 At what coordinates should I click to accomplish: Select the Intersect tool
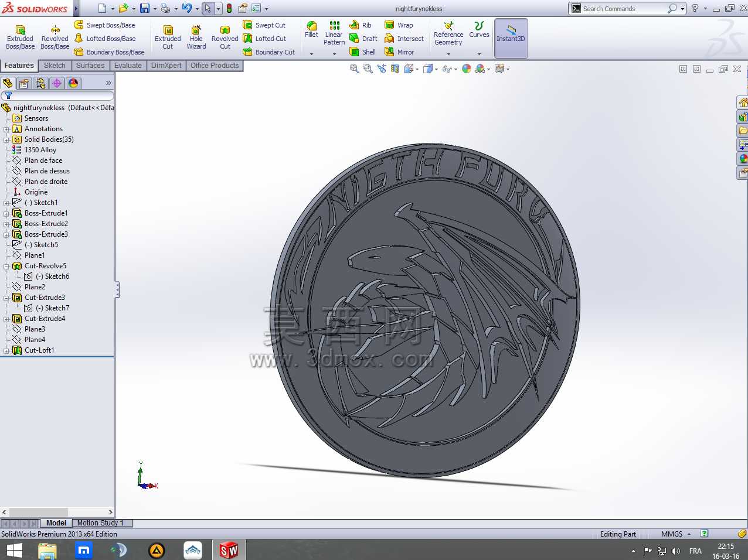[404, 39]
